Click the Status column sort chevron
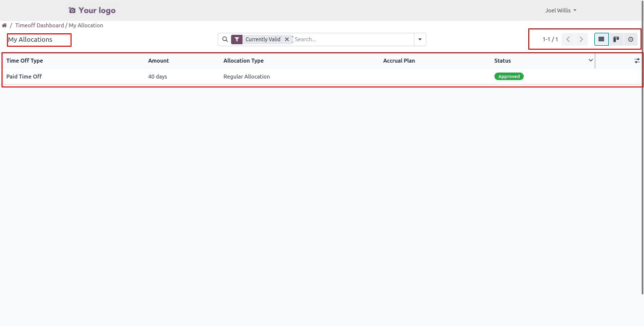Screen dimensions: 644x326 coord(590,61)
